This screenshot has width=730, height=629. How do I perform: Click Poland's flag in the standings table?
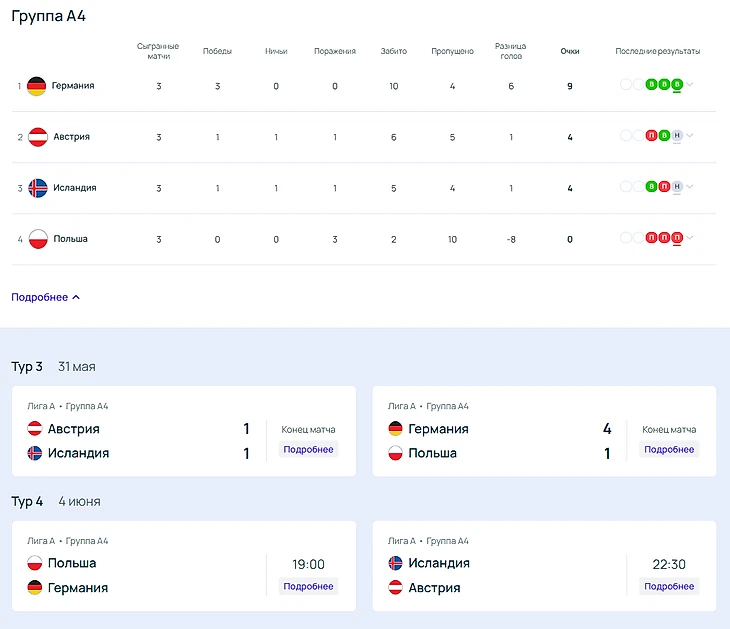pyautogui.click(x=37, y=239)
